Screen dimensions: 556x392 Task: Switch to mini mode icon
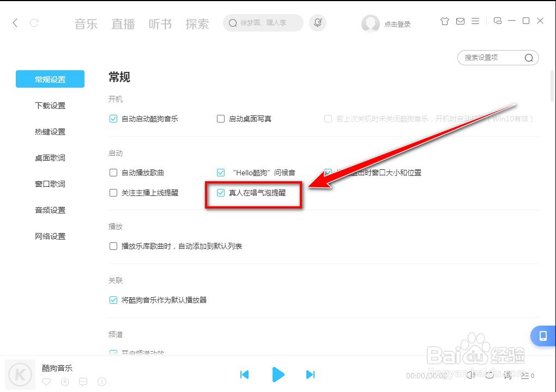pos(498,21)
